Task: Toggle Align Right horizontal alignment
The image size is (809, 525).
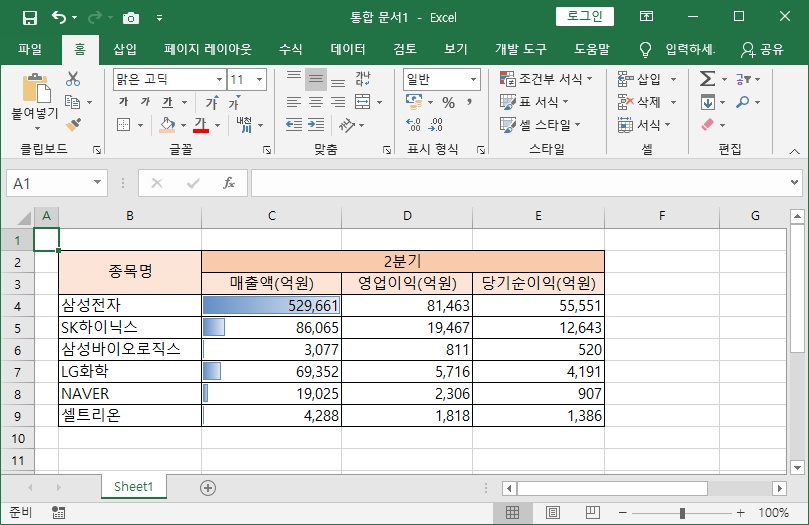Action: coord(338,102)
